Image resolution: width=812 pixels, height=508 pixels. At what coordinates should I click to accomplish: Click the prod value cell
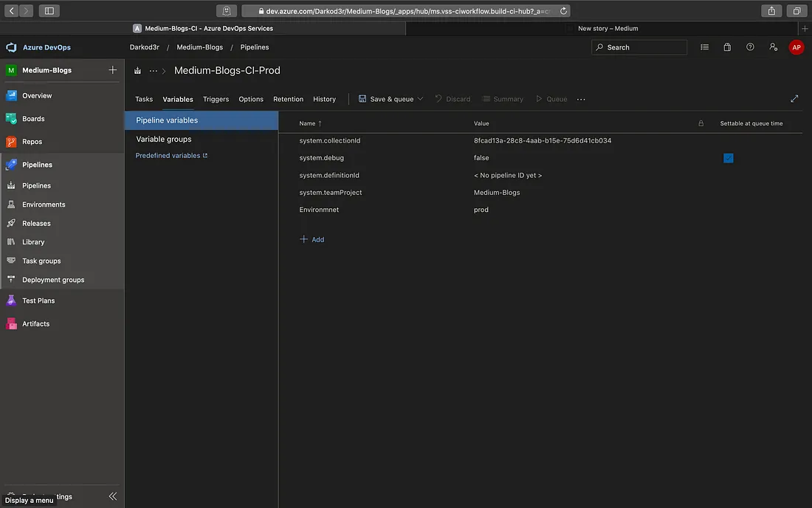[x=481, y=210]
